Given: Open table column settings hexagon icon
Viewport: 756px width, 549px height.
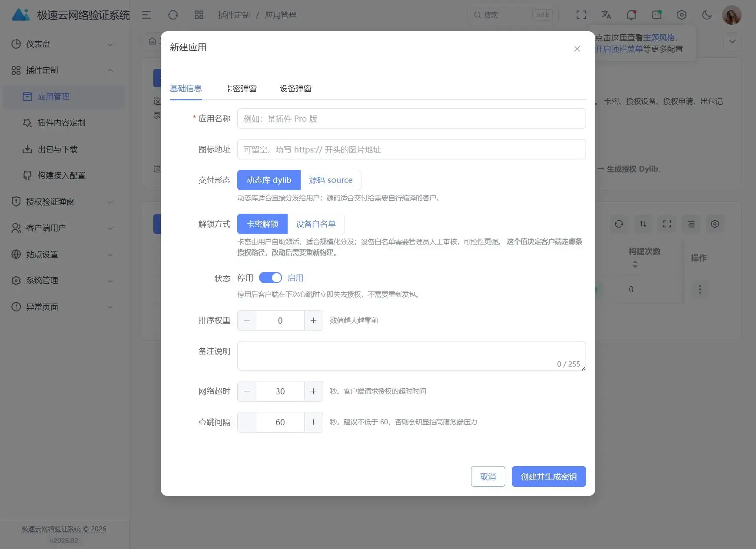Looking at the screenshot, I should click(x=715, y=224).
